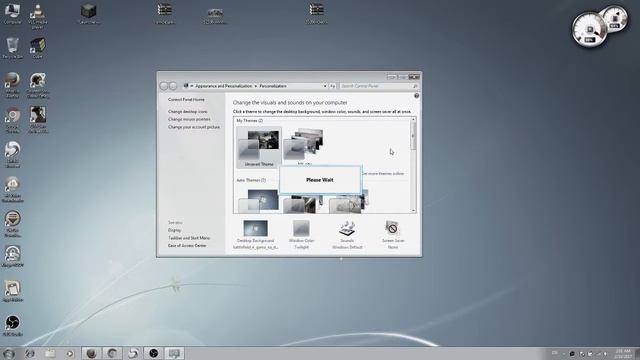This screenshot has height=360, width=640.
Task: Select the clipboard-style desktop shortcut
Action: (x=12, y=291)
